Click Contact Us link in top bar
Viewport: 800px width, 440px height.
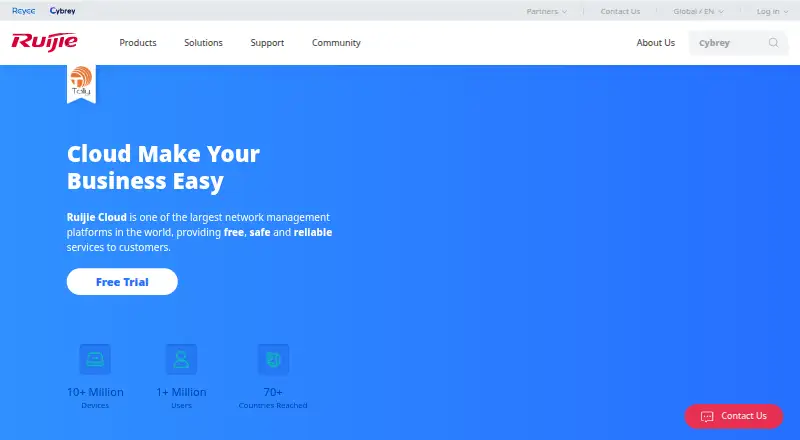point(620,11)
